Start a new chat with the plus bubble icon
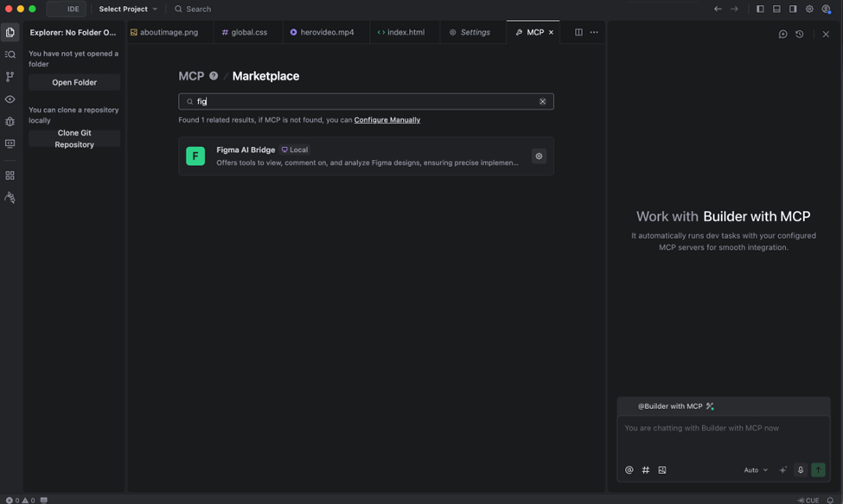 pyautogui.click(x=782, y=34)
